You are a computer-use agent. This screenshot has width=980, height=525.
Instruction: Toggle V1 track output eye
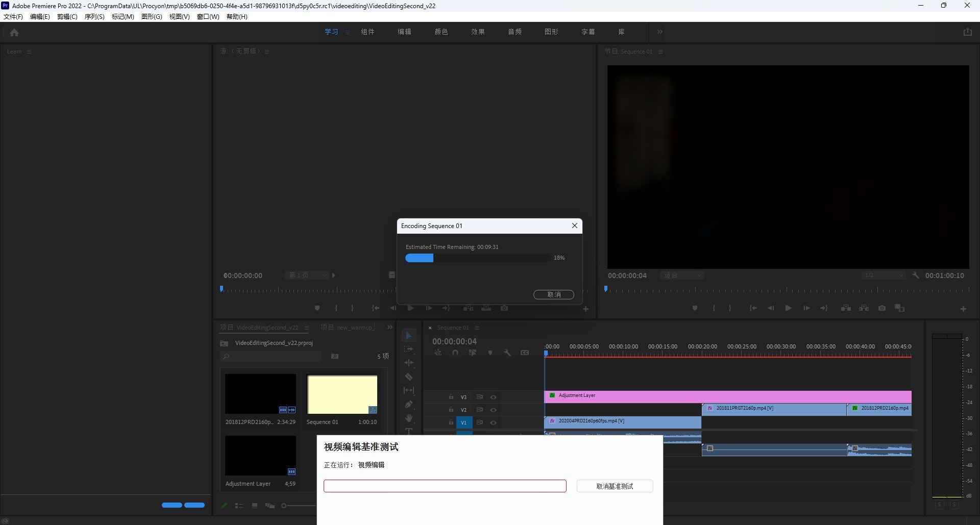coord(493,422)
